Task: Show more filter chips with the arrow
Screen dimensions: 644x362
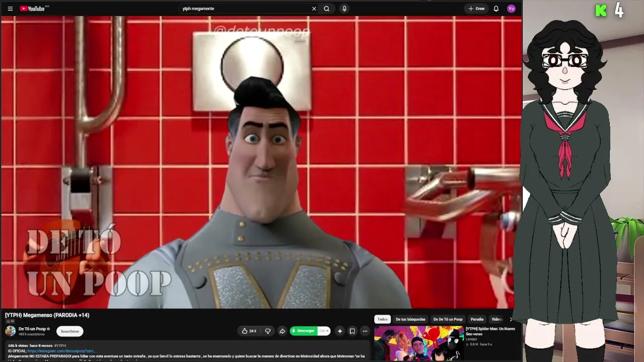Action: (x=511, y=319)
